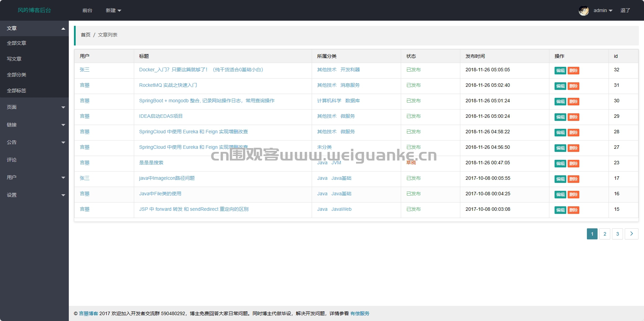Open RocketMQ 实战之快速入门 title link

click(168, 85)
